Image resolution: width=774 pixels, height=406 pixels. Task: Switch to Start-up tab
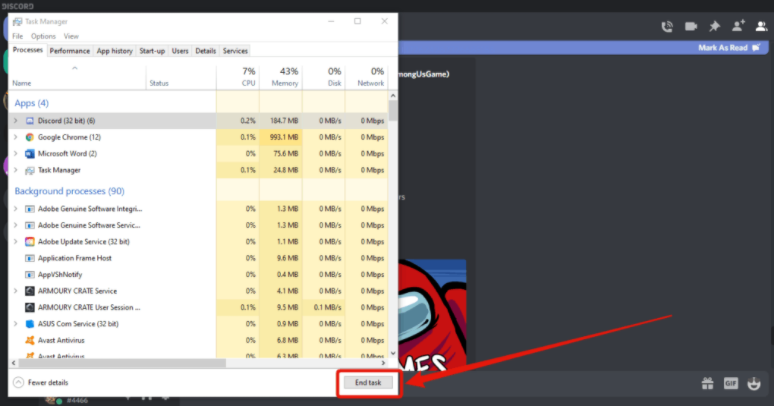click(x=152, y=51)
